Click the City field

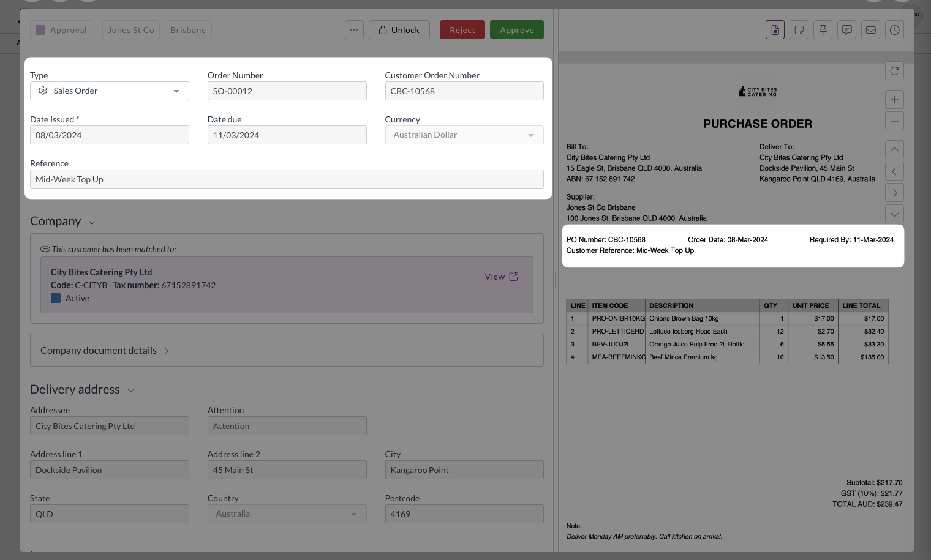pyautogui.click(x=464, y=470)
